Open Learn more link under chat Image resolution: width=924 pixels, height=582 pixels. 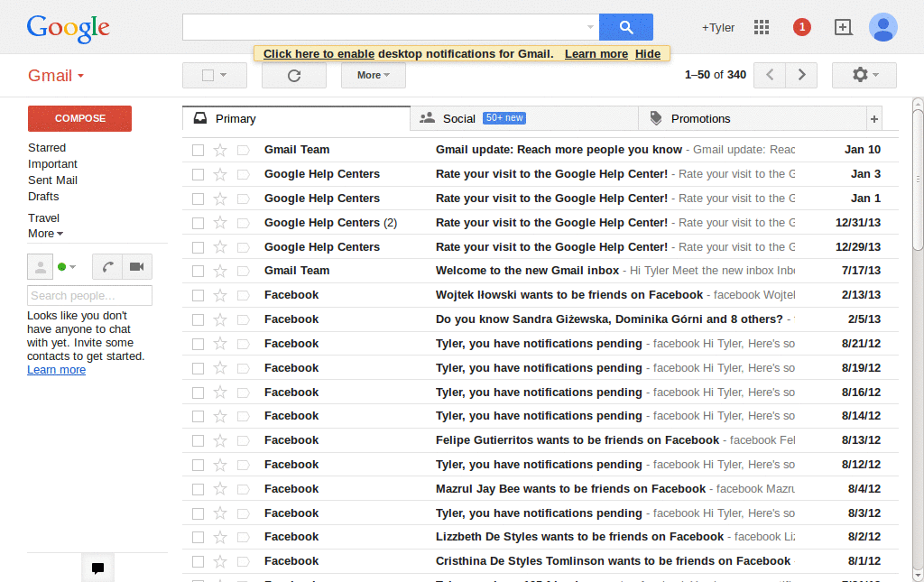coord(57,370)
